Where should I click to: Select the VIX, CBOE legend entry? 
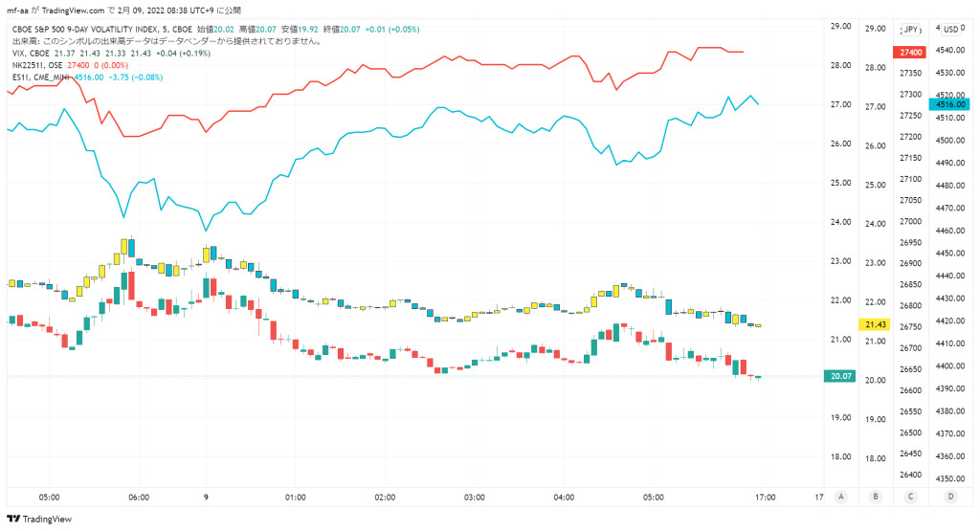[31, 54]
